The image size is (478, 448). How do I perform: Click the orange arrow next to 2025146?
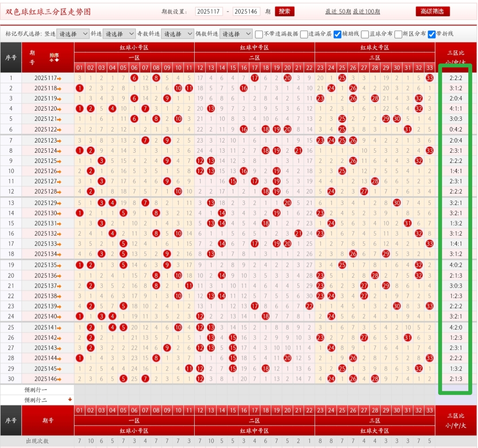pos(59,379)
